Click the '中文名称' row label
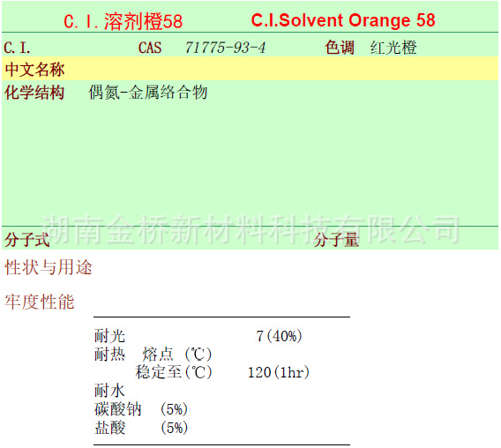Image resolution: width=501 pixels, height=448 pixels. 34,70
